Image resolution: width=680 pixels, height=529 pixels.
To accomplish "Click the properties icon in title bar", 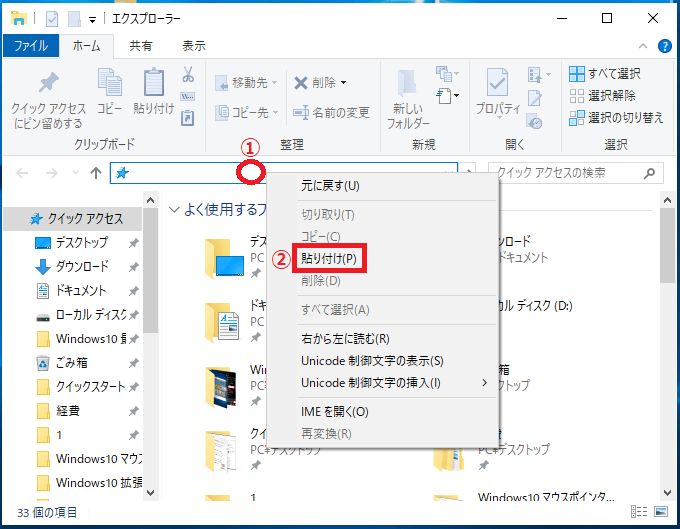I will pos(52,19).
